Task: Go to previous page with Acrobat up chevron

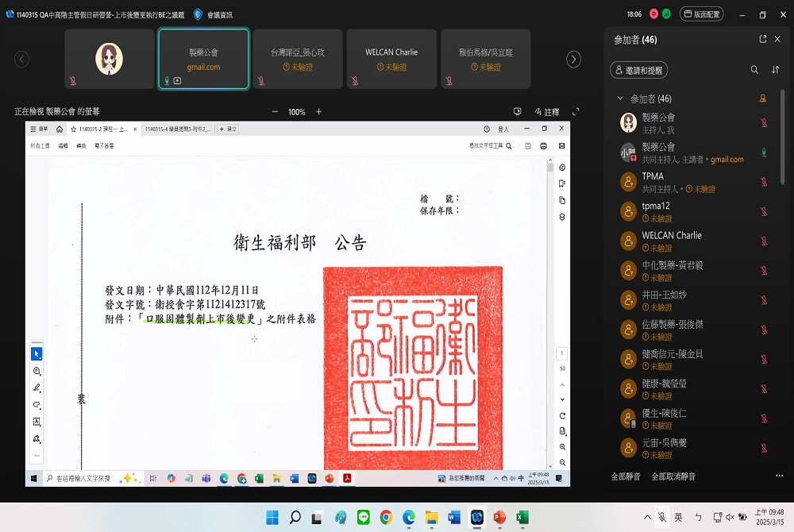Action: [562, 385]
